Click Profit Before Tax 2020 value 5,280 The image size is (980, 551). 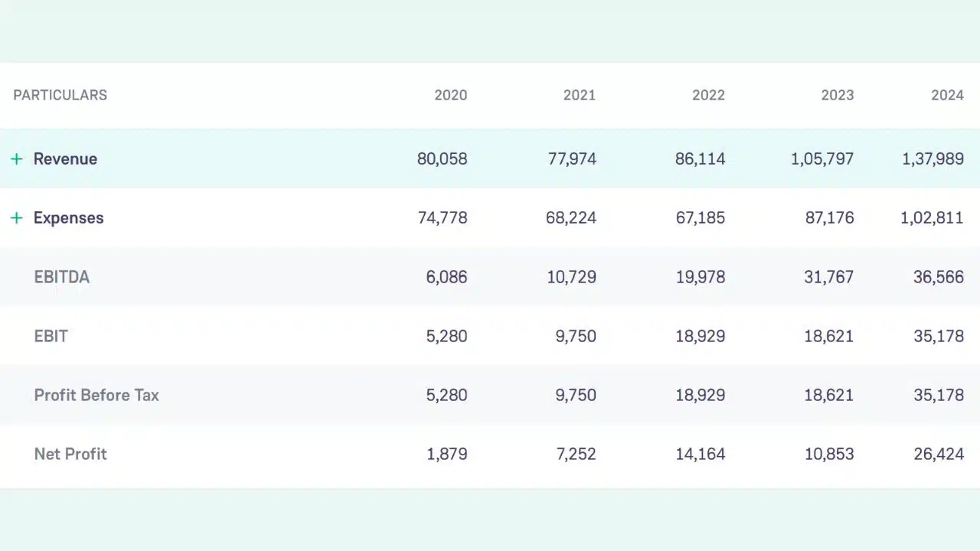447,395
